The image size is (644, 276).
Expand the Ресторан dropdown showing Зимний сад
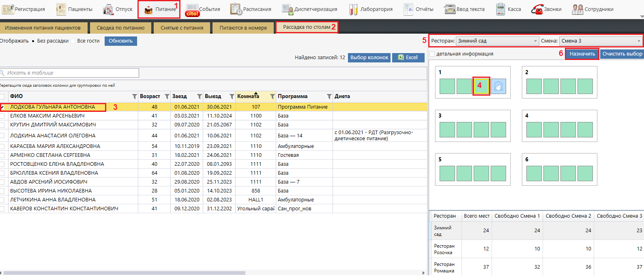coord(497,41)
